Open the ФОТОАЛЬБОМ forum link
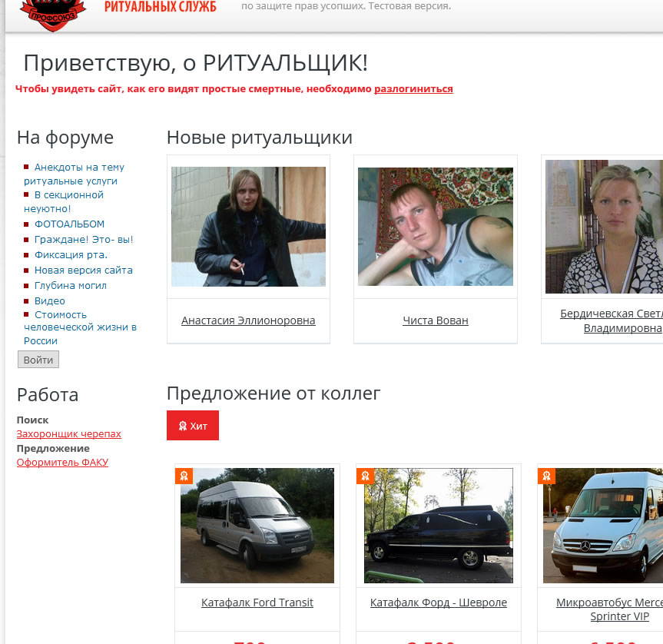The width and height of the screenshot is (663, 644). pyautogui.click(x=69, y=224)
